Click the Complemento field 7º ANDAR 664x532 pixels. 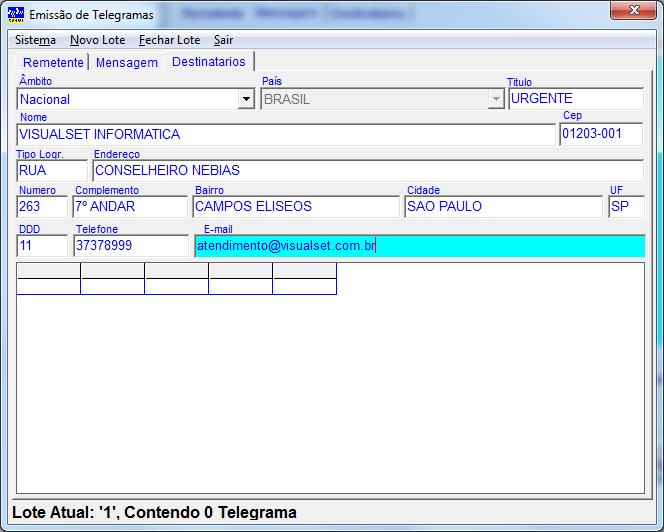tap(130, 206)
